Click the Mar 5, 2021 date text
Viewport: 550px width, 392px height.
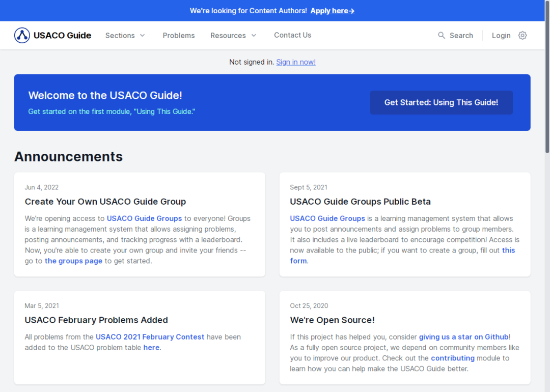click(42, 306)
